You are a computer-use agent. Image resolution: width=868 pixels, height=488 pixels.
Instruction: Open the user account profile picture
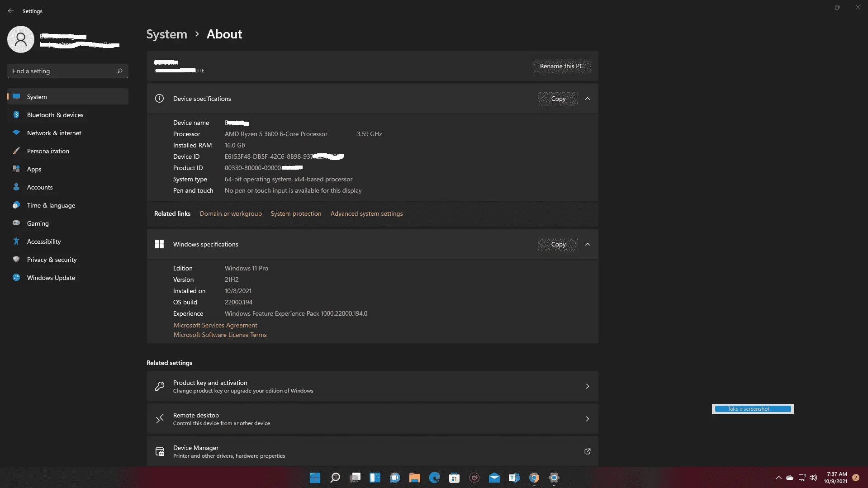(21, 39)
